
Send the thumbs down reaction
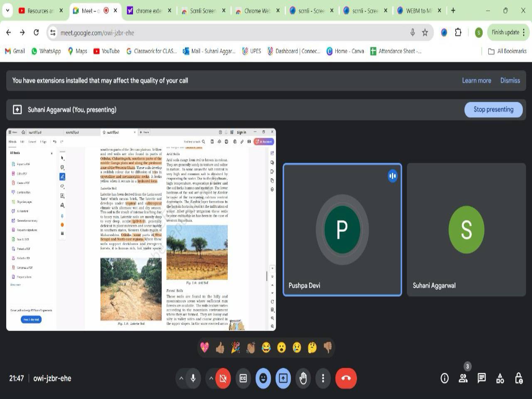click(x=328, y=347)
